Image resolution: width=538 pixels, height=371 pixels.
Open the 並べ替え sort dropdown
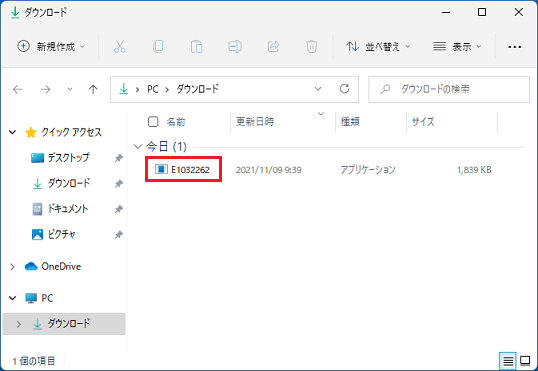coord(378,46)
